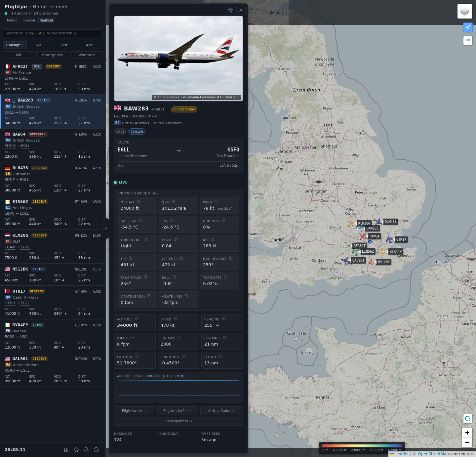The width and height of the screenshot is (476, 457).
Task: Click the blue location arrow map button
Action: (468, 27)
